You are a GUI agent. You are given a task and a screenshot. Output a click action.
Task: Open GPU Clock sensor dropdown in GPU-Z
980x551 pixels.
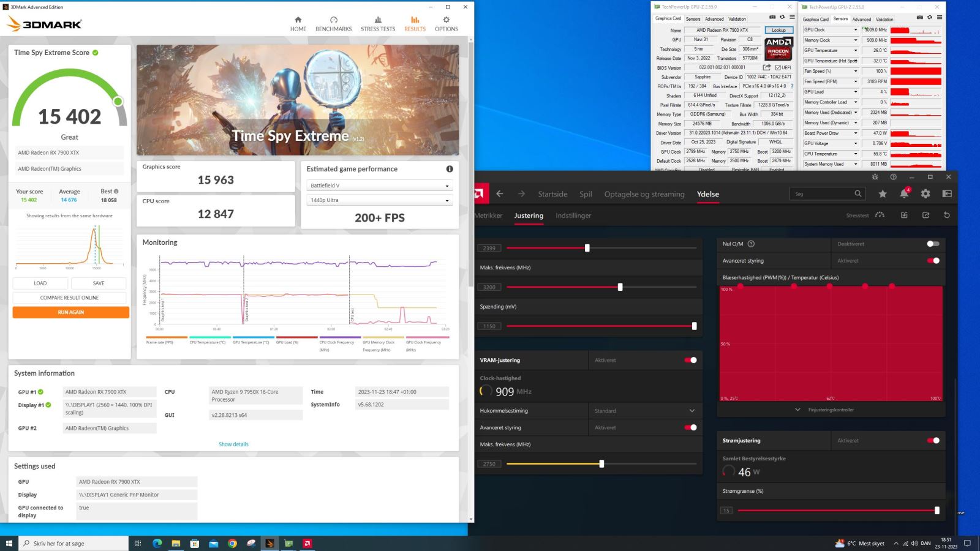click(x=856, y=30)
